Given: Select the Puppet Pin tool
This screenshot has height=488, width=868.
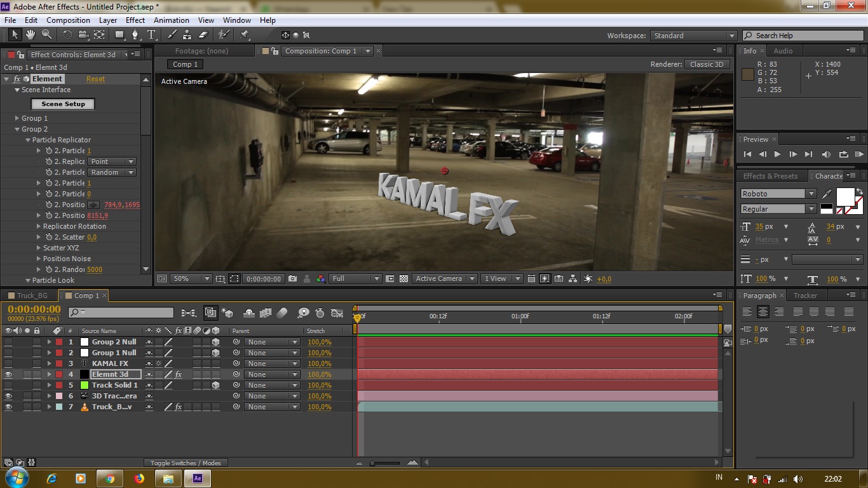Looking at the screenshot, I should (245, 35).
